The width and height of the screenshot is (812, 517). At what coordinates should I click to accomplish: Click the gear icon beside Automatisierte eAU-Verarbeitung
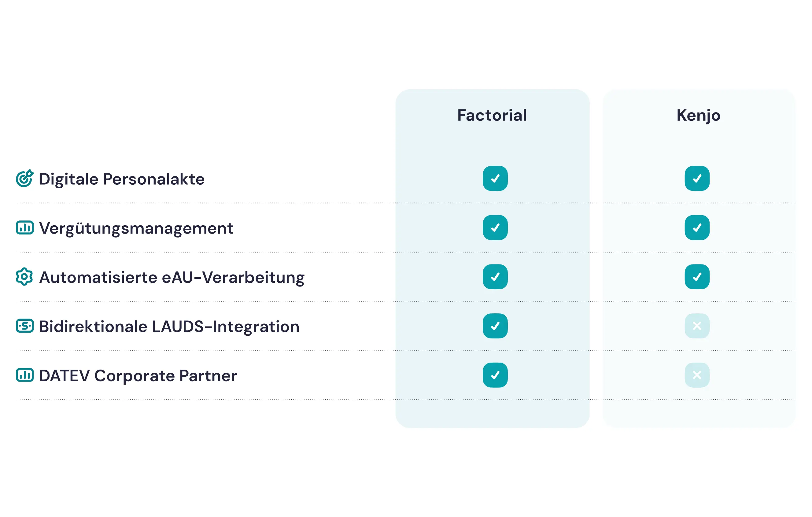click(25, 277)
